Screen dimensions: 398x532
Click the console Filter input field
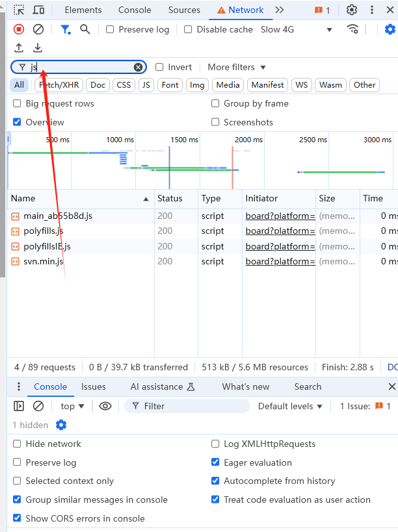[x=187, y=406]
